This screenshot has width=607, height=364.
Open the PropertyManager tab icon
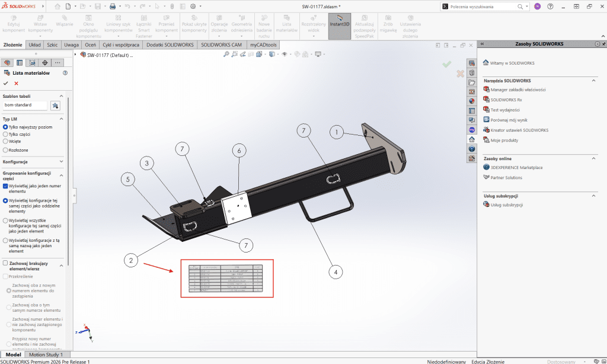point(20,62)
